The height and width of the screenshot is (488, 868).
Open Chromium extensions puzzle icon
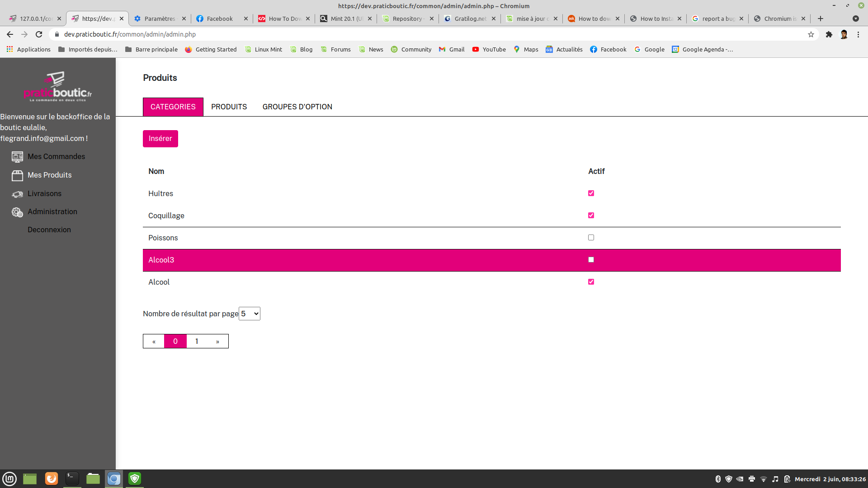(829, 34)
